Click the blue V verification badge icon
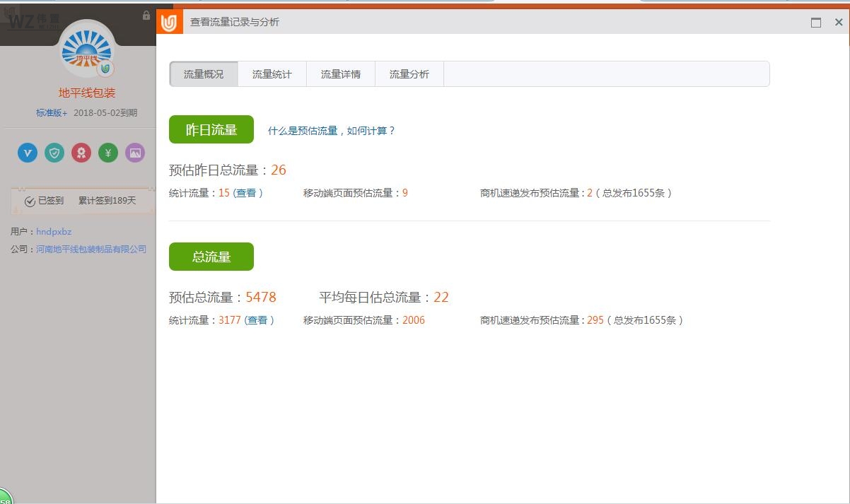 28,152
